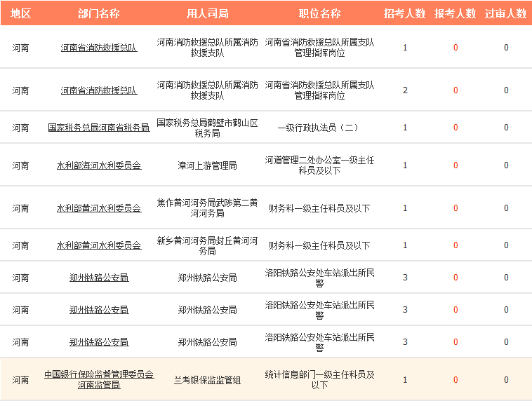
Task: Click the 招考人数 column header
Action: (x=405, y=13)
